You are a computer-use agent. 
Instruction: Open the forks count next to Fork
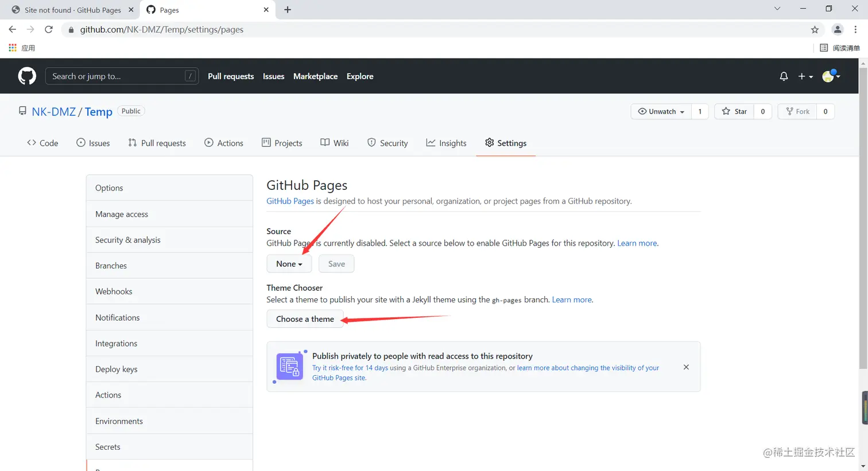tap(826, 111)
